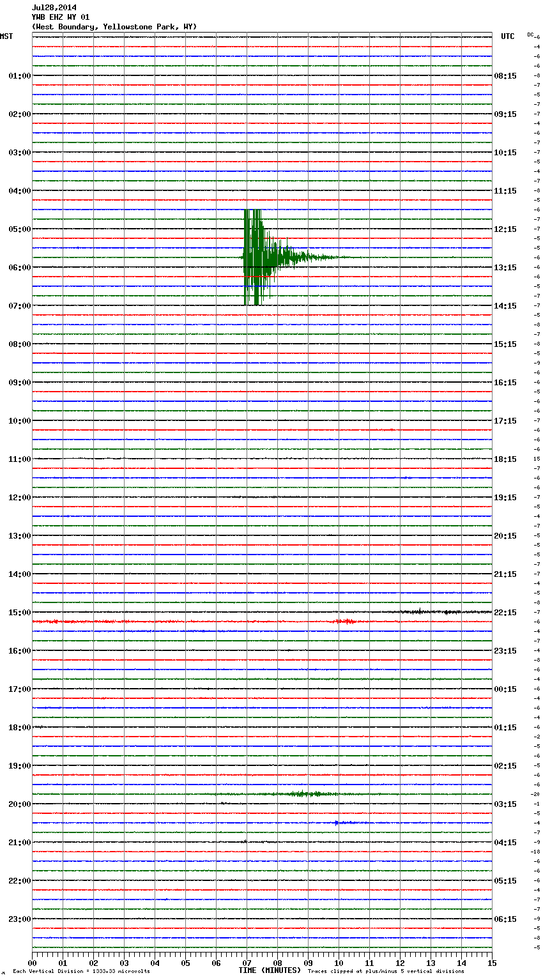This screenshot has height=980, width=543.
Task: Select the 08:00 MST time label
Action: pos(20,344)
